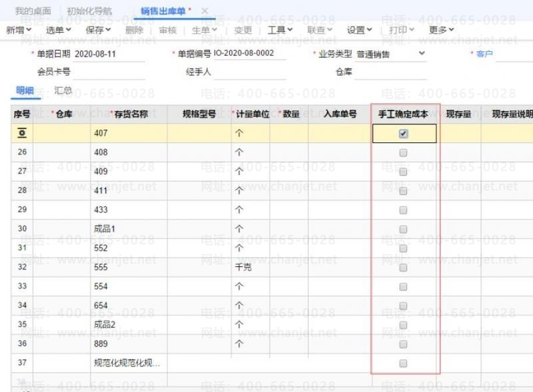533x392 pixels.
Task: Check 手工确定成本 for item 成品2
Action: [404, 325]
